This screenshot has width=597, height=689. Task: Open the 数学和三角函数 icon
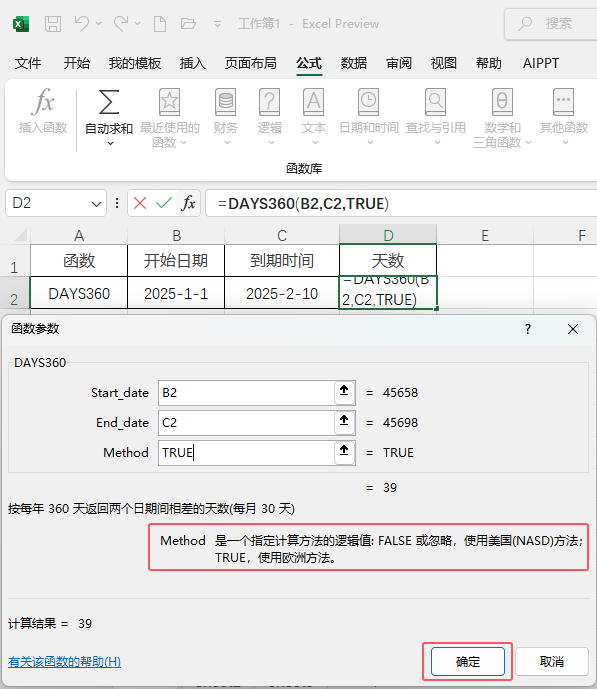point(502,102)
